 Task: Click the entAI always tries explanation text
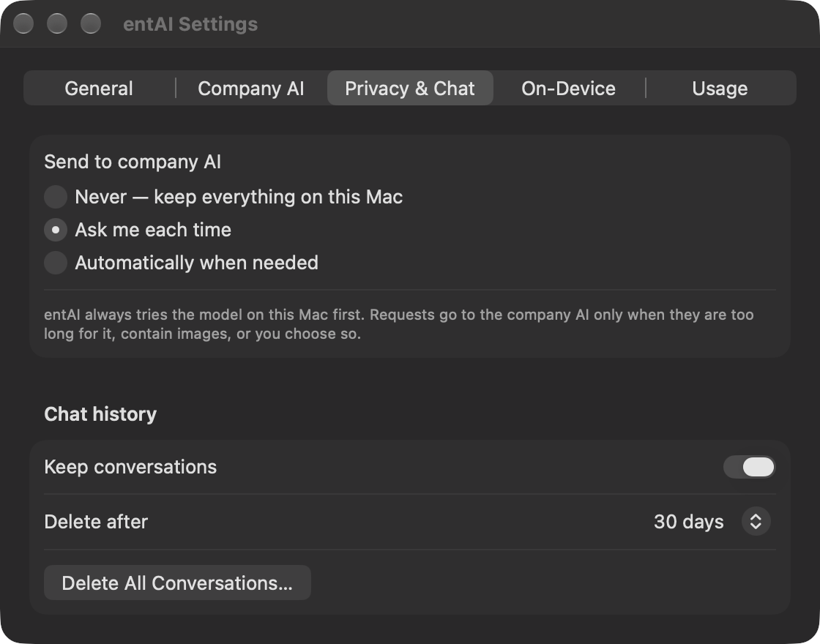[398, 324]
